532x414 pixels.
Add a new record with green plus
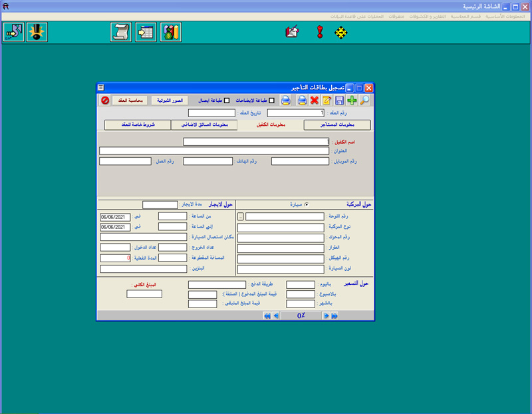pyautogui.click(x=352, y=101)
